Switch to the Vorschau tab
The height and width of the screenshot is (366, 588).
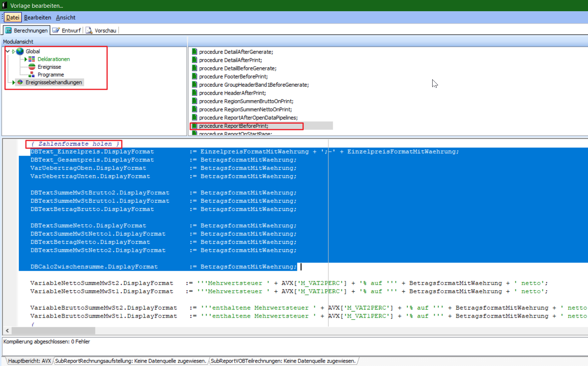point(101,30)
